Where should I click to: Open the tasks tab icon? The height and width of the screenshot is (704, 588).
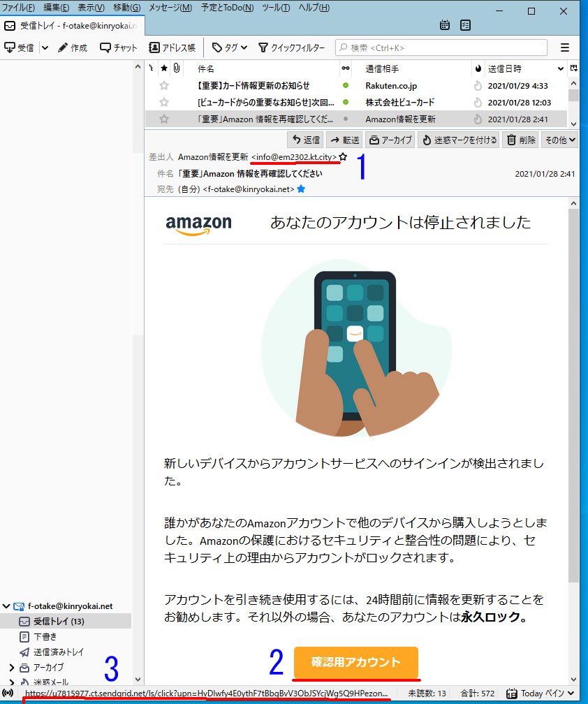[466, 25]
